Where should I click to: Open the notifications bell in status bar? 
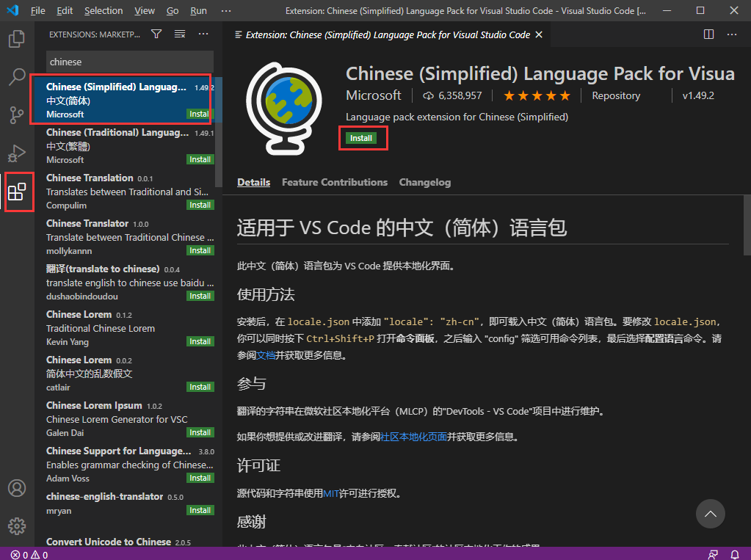(x=735, y=555)
